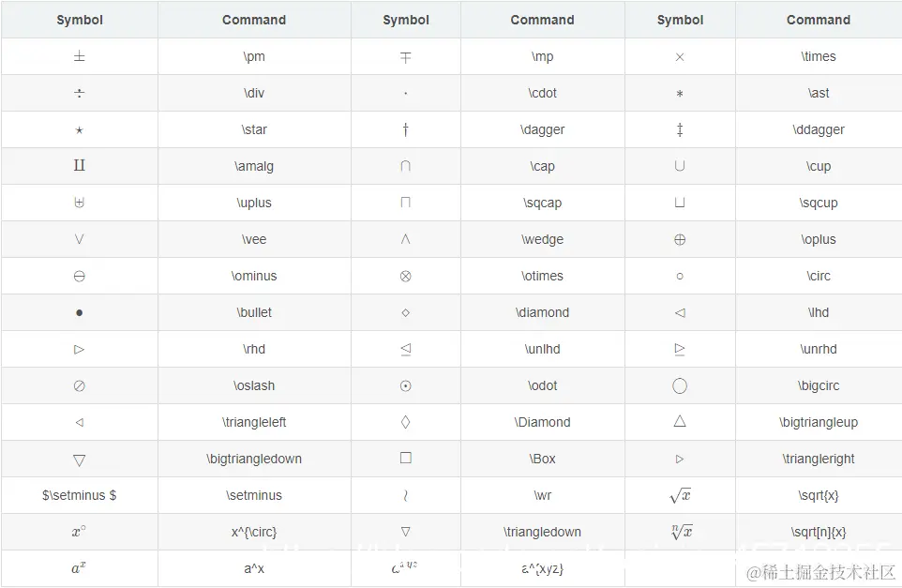
Task: Click the plus-minus symbol next to \pm
Action: [80, 56]
